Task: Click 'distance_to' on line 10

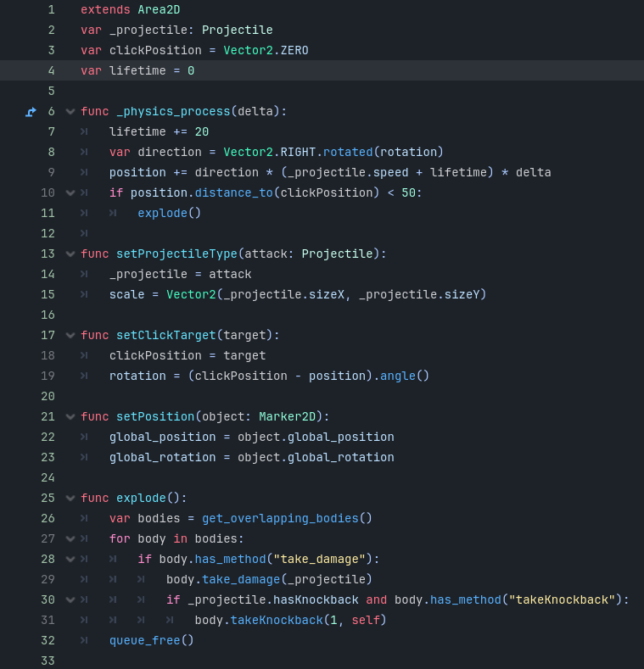Action: tap(233, 192)
